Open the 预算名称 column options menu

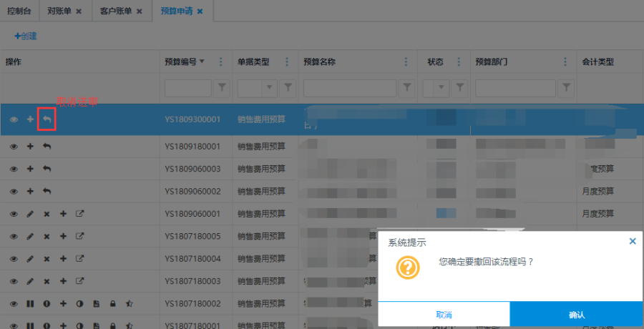tap(407, 62)
